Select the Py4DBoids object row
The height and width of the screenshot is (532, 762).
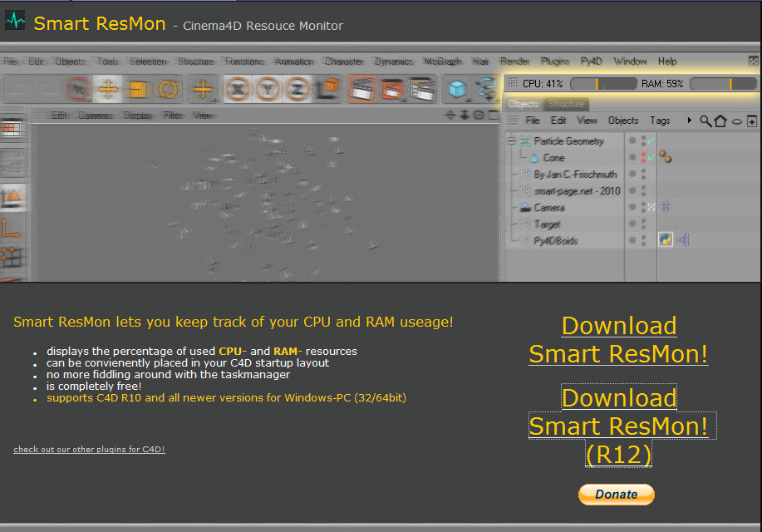(555, 240)
